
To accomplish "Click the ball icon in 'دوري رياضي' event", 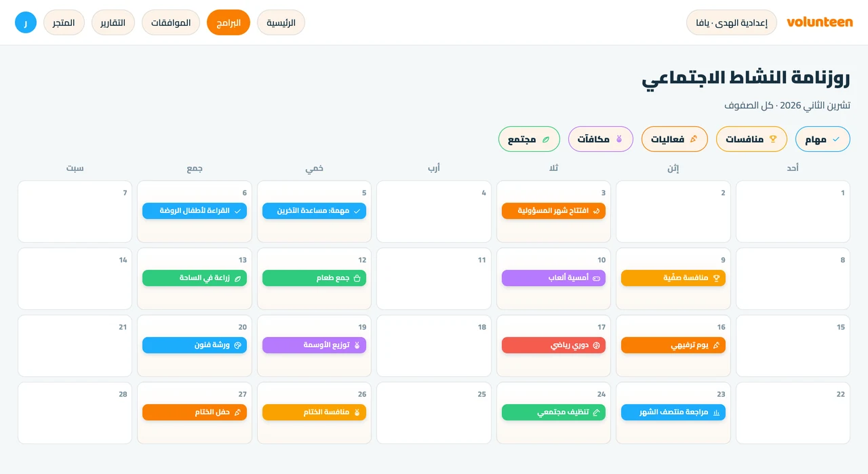I will 597,345.
